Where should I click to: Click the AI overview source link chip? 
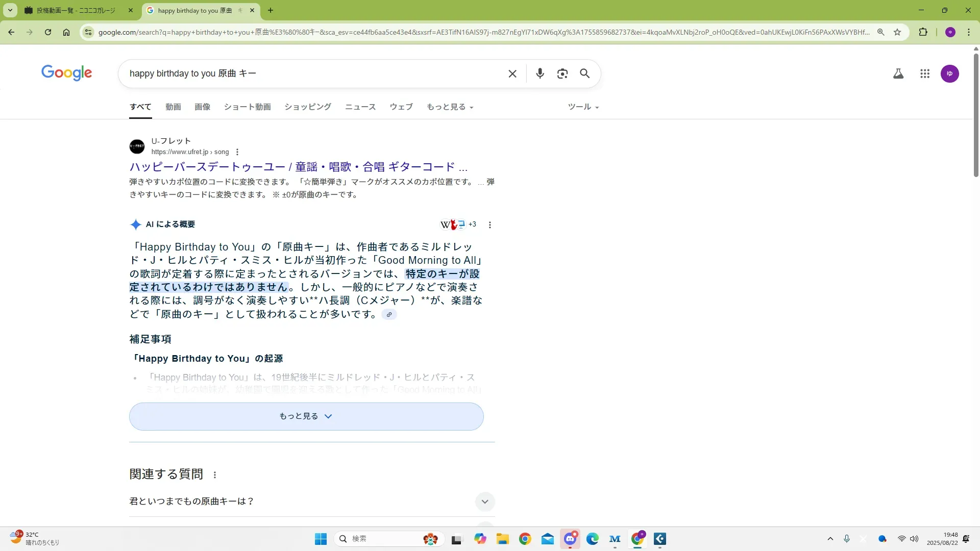pos(389,314)
